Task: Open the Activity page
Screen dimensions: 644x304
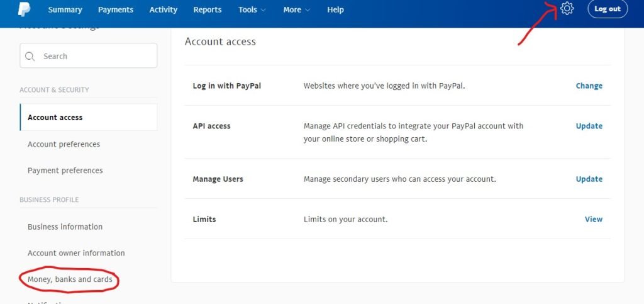Action: 163,9
